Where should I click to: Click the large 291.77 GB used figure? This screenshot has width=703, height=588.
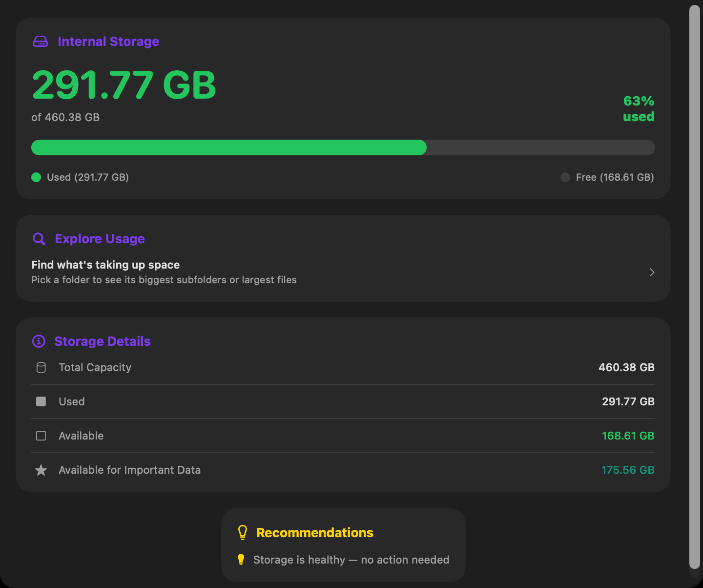[x=124, y=85]
